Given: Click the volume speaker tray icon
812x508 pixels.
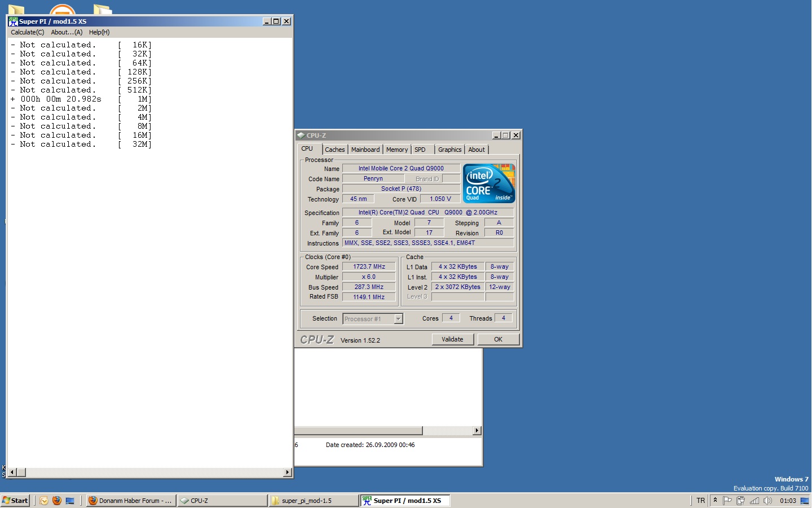Looking at the screenshot, I should (767, 501).
